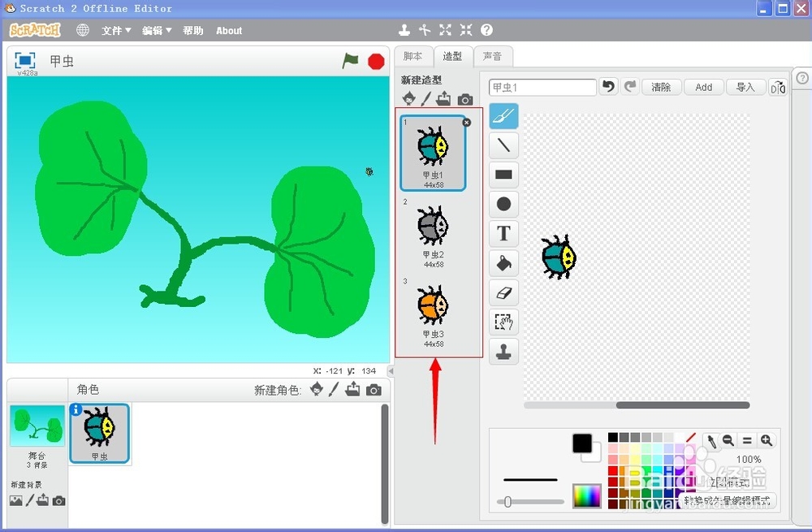Zoom out the paint canvas
Viewport: 812px width, 532px height.
pos(728,441)
